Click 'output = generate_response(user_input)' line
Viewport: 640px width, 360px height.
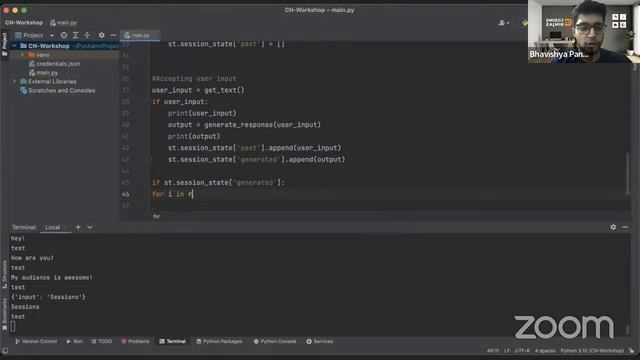click(x=244, y=125)
